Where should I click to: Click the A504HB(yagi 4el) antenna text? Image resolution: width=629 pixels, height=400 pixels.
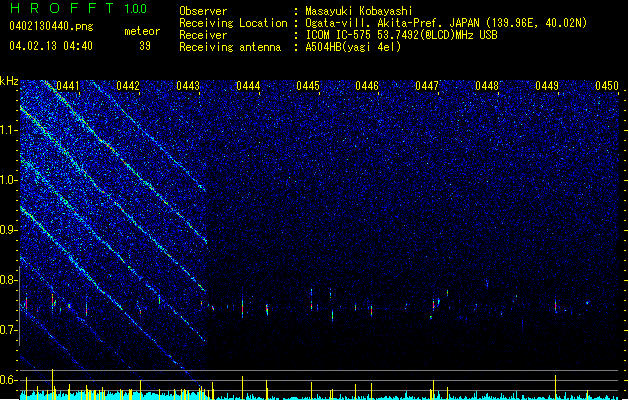353,47
